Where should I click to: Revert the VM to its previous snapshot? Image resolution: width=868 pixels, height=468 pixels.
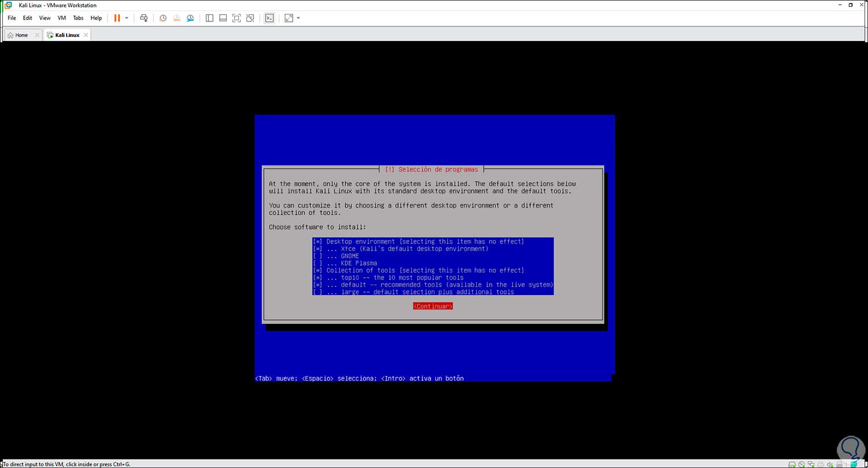pyautogui.click(x=176, y=18)
